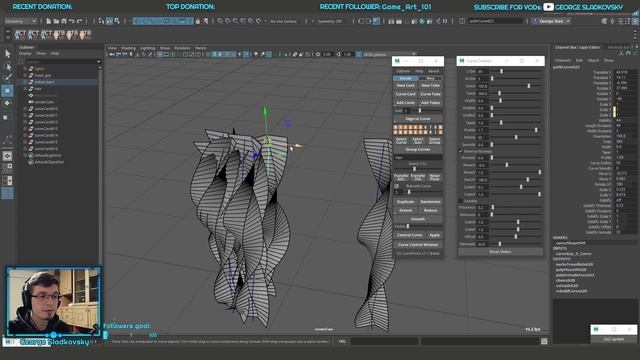Screen dimensions: 640x360
Task: Enable Snap to Points magnet icon
Action: [236, 21]
